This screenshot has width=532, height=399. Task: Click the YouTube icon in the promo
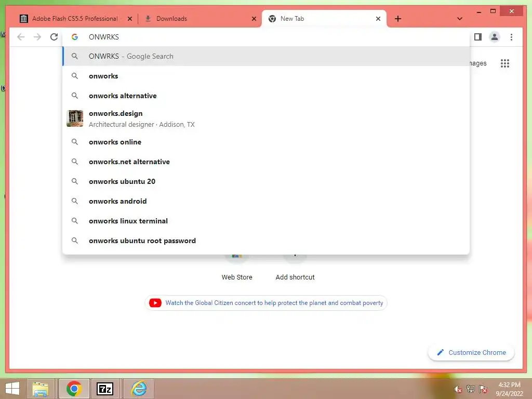(x=155, y=303)
